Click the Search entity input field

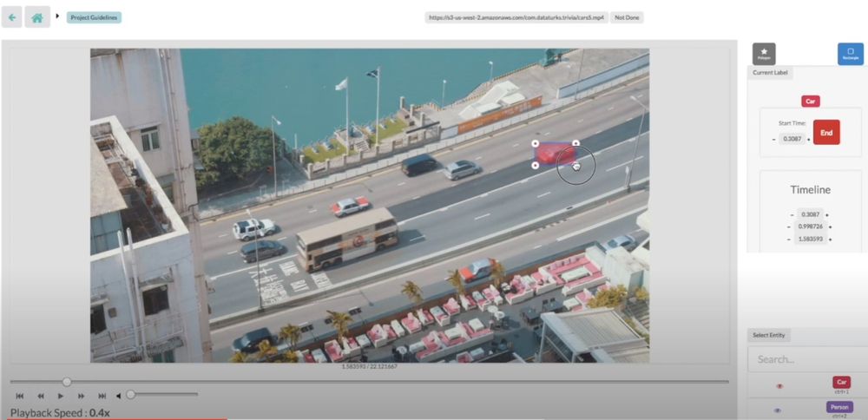click(806, 359)
